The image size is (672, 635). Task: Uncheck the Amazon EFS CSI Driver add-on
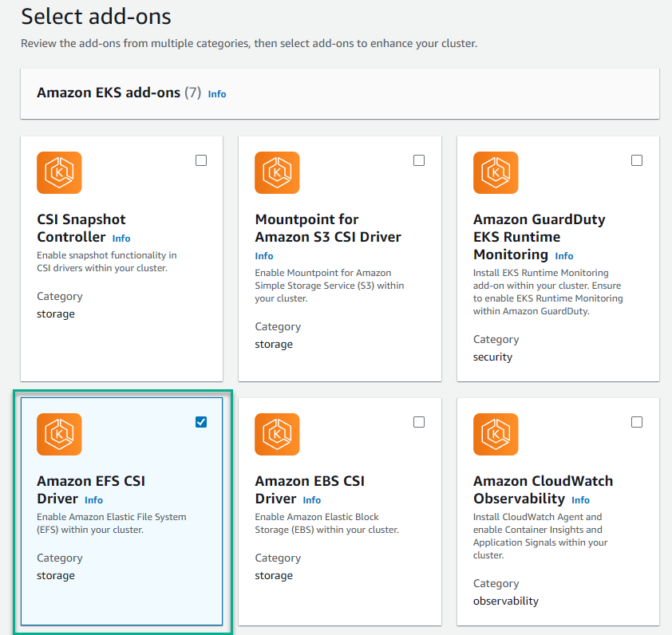click(201, 422)
